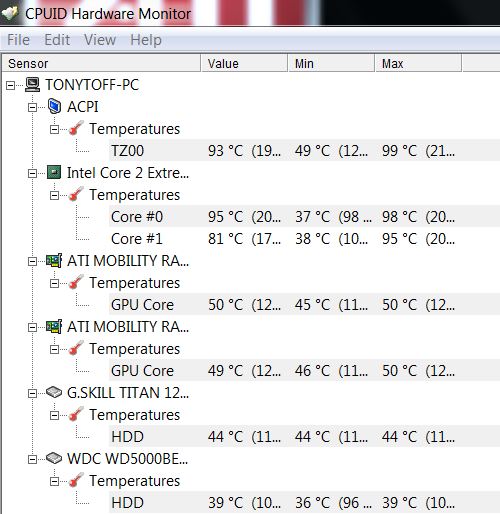Click the ACPI shield icon
This screenshot has width=500, height=514.
(x=54, y=106)
